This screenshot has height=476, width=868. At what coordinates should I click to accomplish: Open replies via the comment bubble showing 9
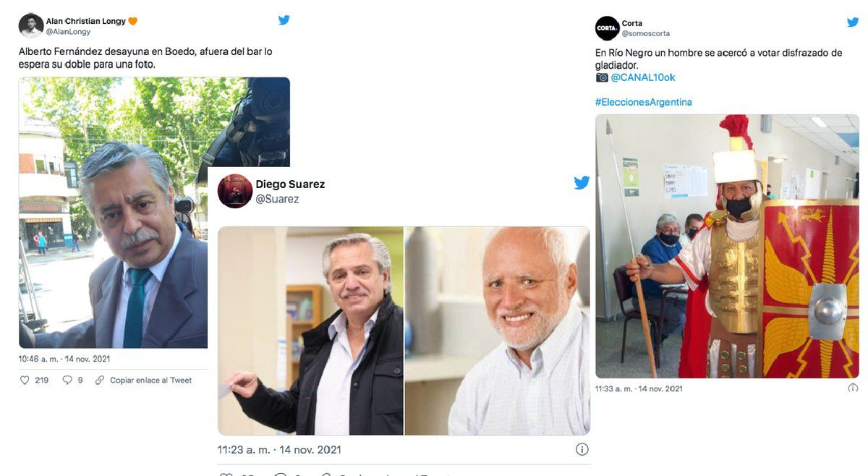[x=68, y=379]
